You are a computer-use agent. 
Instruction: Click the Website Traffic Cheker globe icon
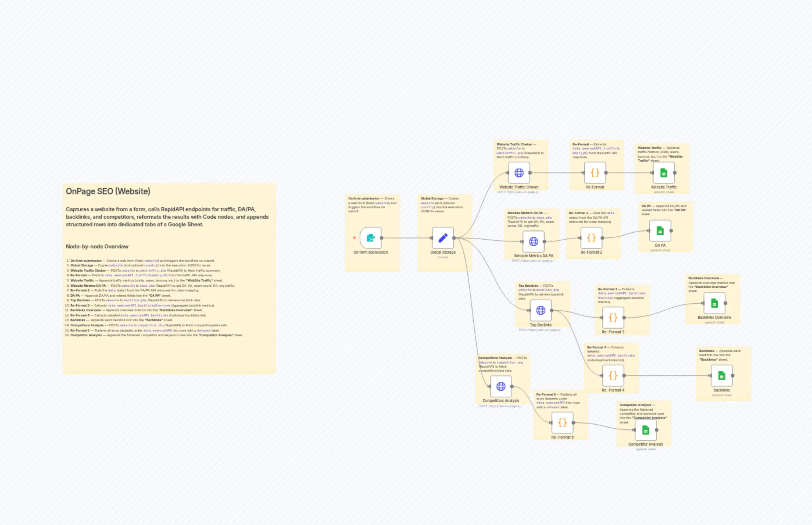(x=519, y=173)
